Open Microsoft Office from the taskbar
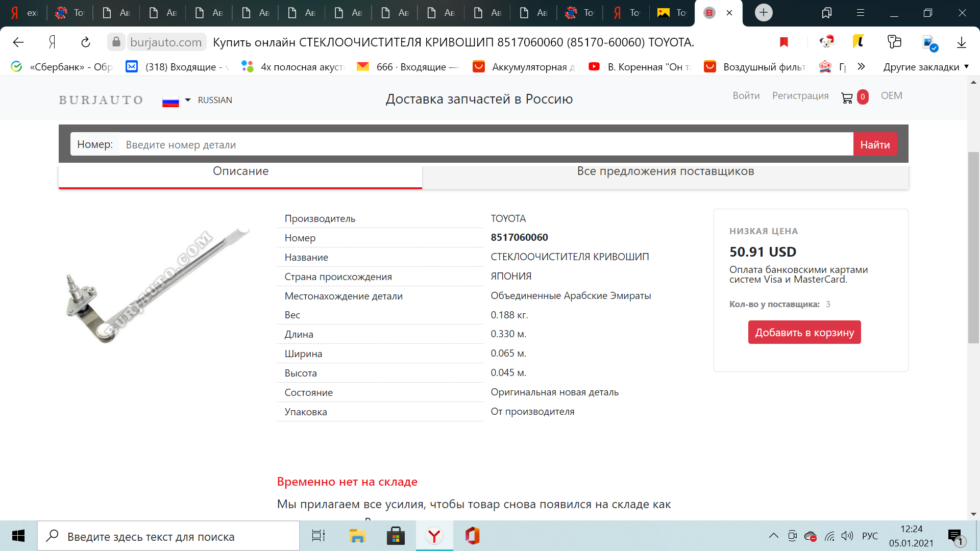The height and width of the screenshot is (551, 980). pyautogui.click(x=473, y=536)
